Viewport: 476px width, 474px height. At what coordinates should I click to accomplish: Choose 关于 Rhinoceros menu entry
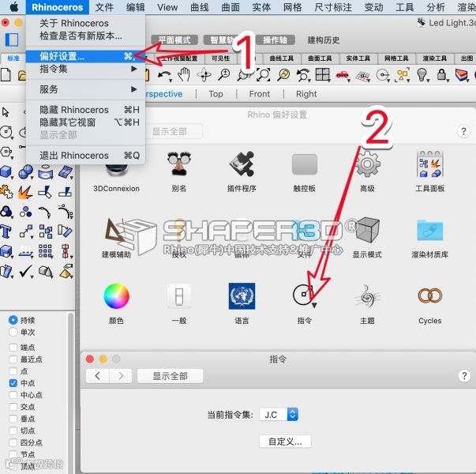(x=85, y=23)
